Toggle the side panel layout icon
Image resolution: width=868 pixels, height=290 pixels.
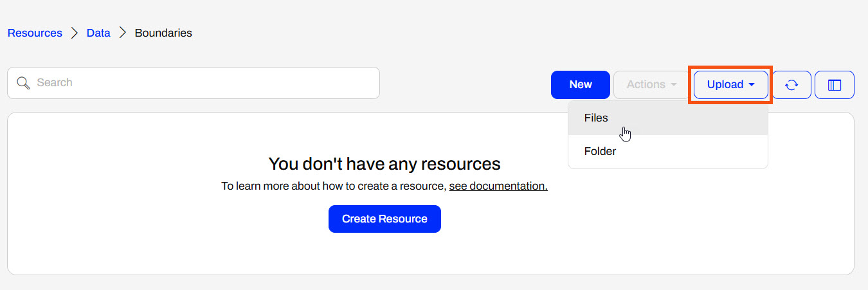click(834, 85)
